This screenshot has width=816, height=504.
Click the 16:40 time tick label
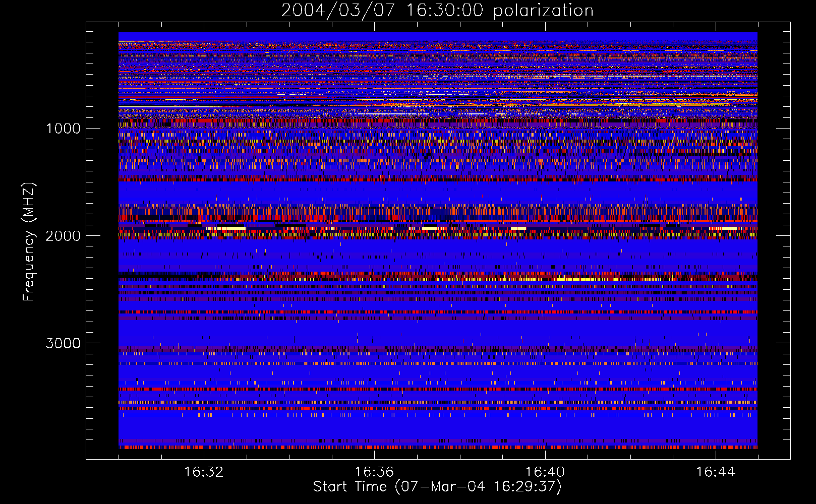pos(545,472)
